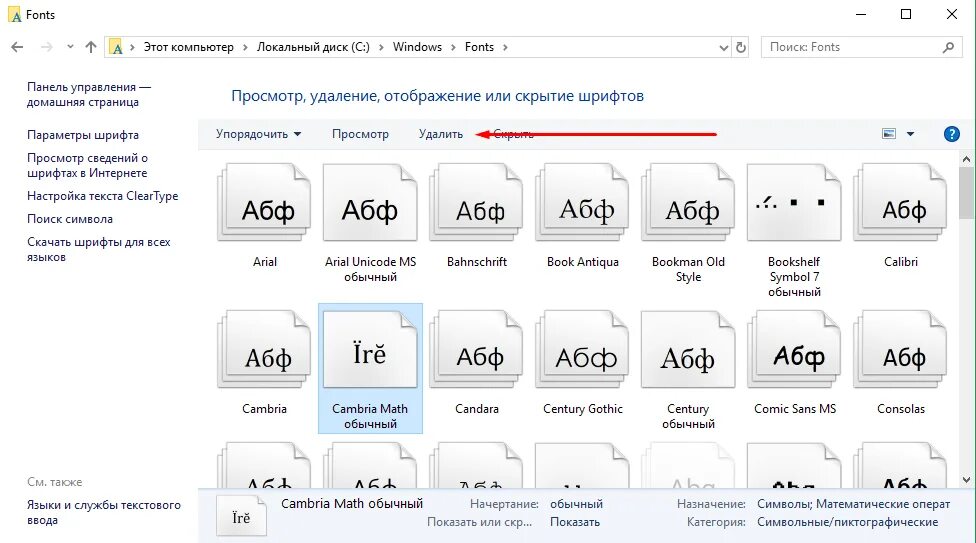This screenshot has width=976, height=543.
Task: Open view options dropdown arrow
Action: pyautogui.click(x=910, y=134)
